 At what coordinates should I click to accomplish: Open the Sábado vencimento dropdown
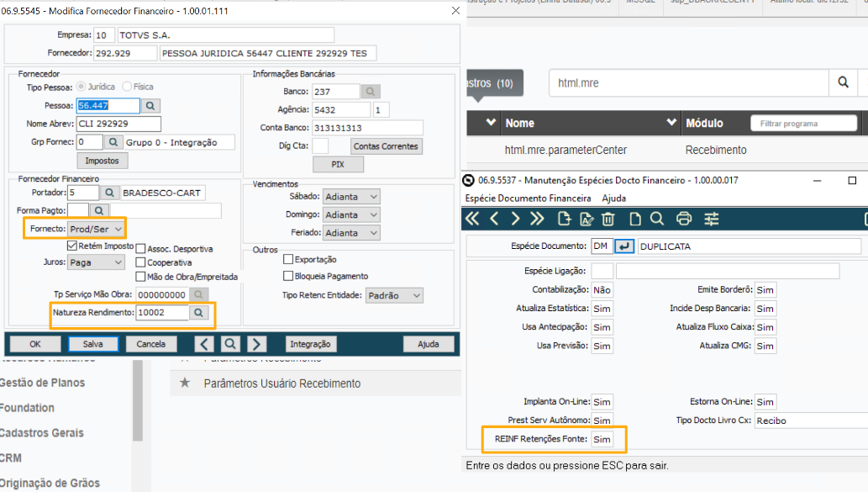(x=351, y=197)
